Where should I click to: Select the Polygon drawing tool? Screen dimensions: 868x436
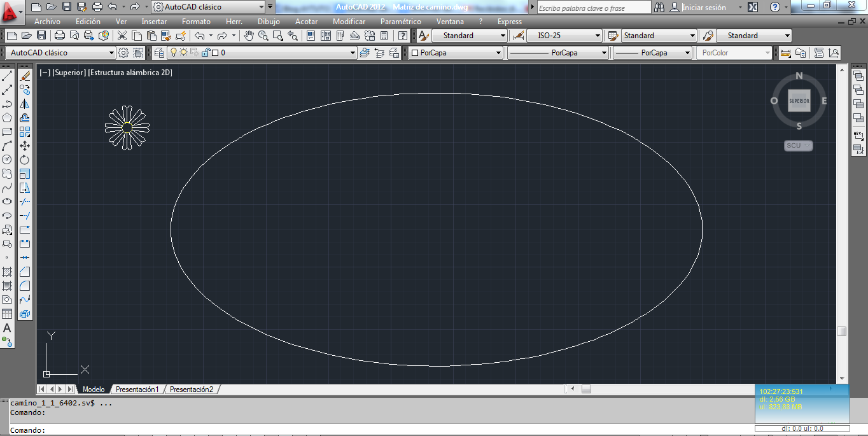point(7,118)
